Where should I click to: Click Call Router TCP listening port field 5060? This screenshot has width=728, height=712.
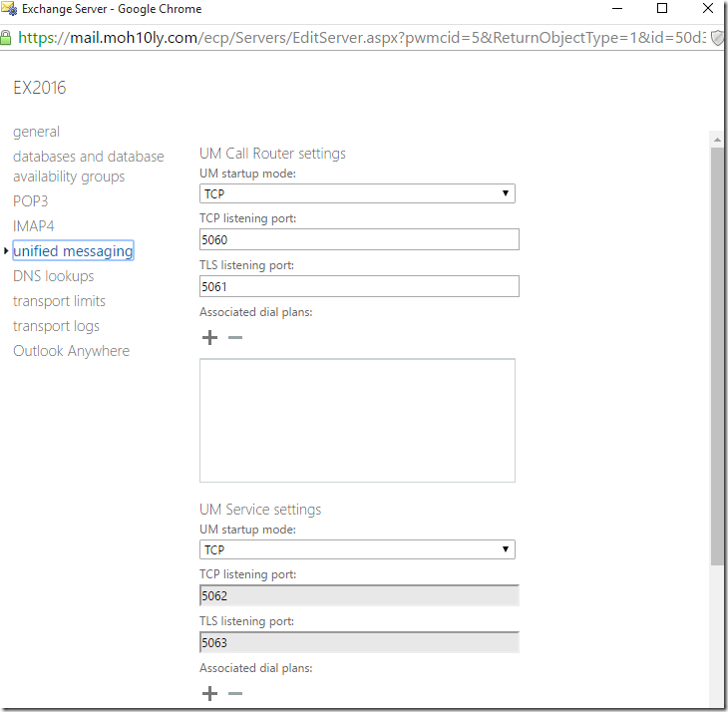(359, 239)
